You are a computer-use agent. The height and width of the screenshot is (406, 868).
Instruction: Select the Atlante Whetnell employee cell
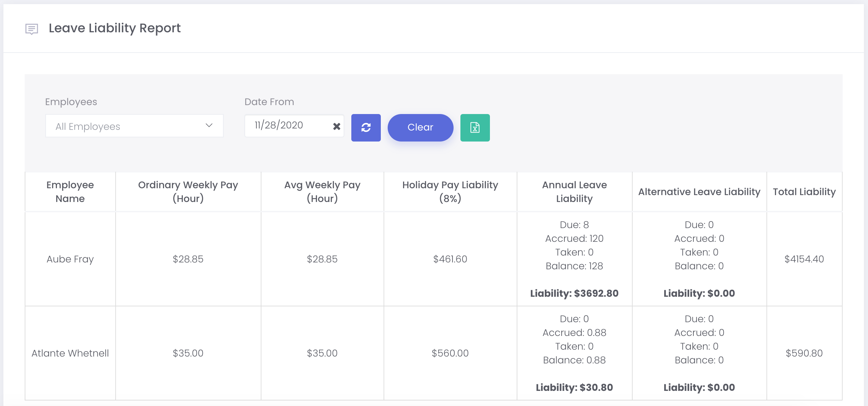(x=70, y=353)
